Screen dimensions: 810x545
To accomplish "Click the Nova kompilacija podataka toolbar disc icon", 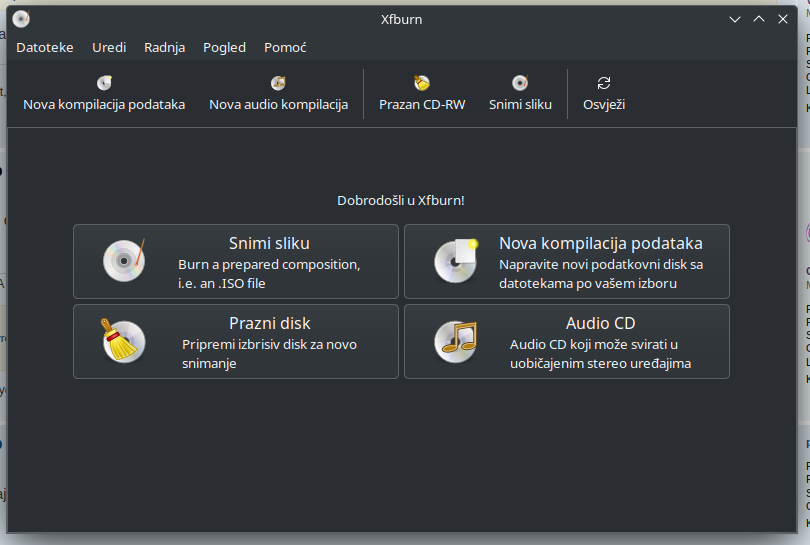I will [104, 83].
